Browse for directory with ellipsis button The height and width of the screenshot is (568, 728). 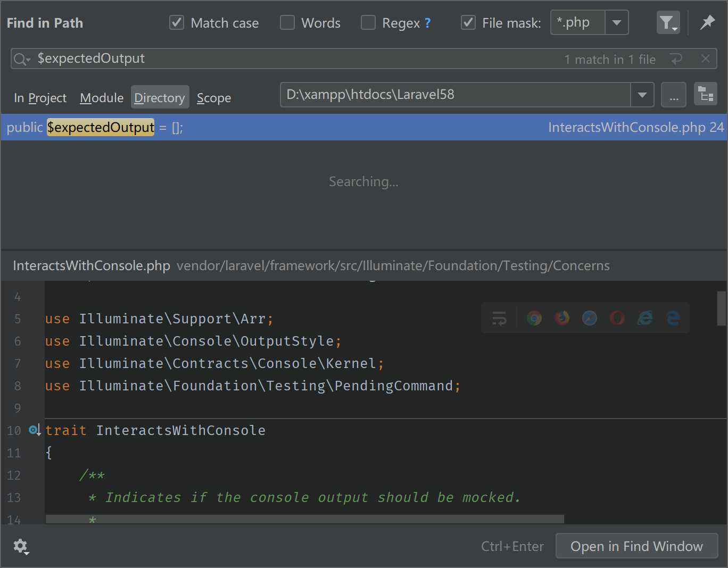click(674, 95)
